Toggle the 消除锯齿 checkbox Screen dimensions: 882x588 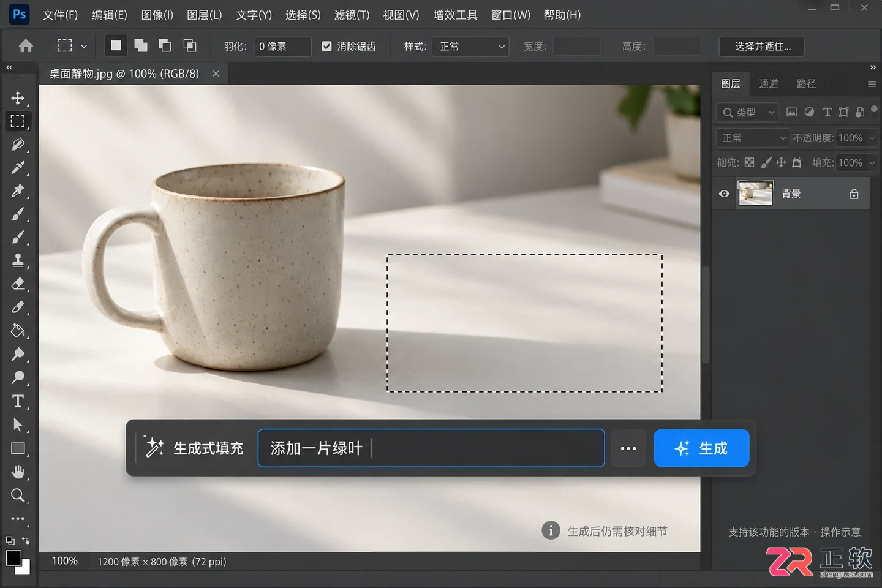point(326,46)
